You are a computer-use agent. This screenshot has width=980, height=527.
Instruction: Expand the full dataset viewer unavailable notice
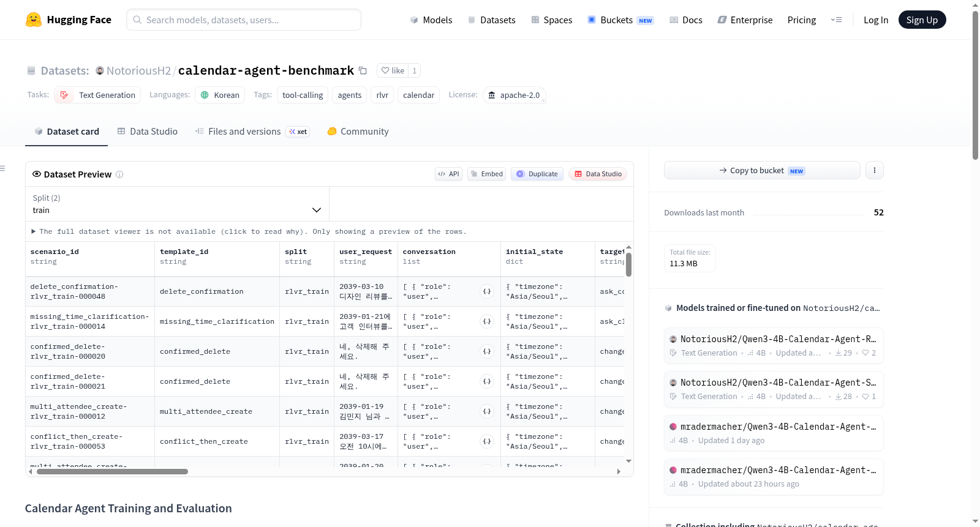[x=249, y=231]
